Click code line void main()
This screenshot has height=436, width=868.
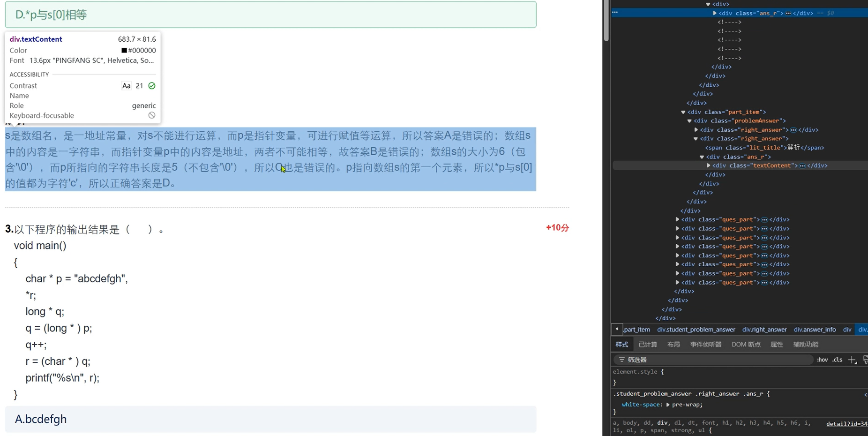40,245
